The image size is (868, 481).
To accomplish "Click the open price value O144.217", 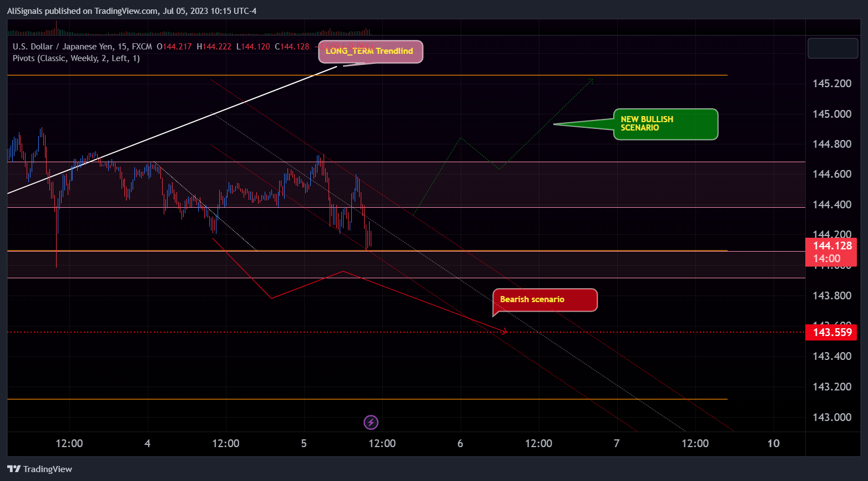I will pos(174,47).
